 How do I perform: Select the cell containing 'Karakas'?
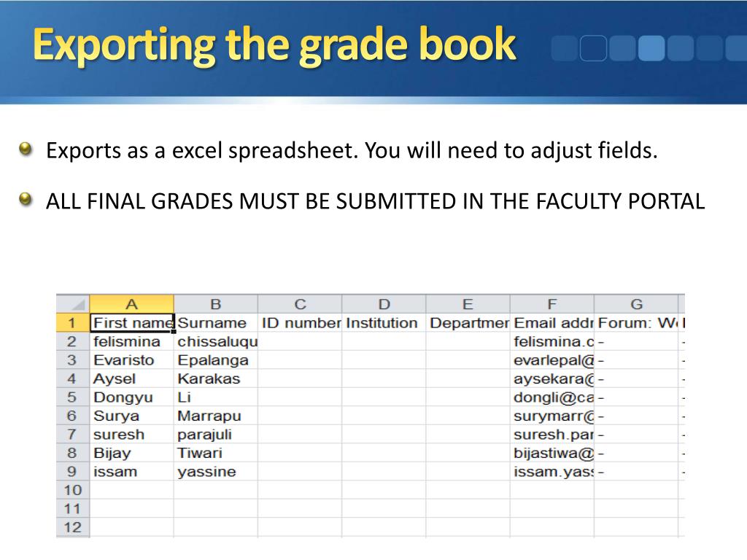coord(216,378)
